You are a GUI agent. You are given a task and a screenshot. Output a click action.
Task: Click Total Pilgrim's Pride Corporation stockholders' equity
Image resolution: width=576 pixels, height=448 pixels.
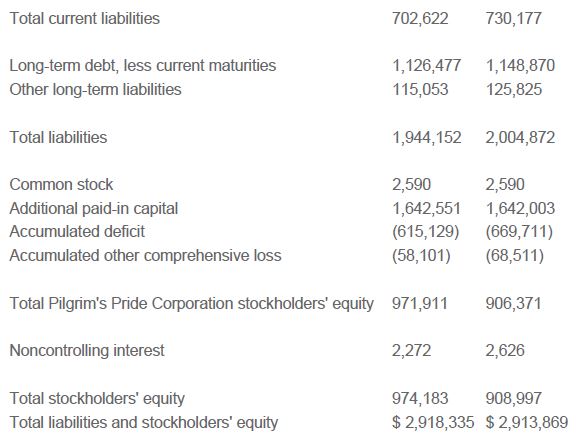[191, 304]
